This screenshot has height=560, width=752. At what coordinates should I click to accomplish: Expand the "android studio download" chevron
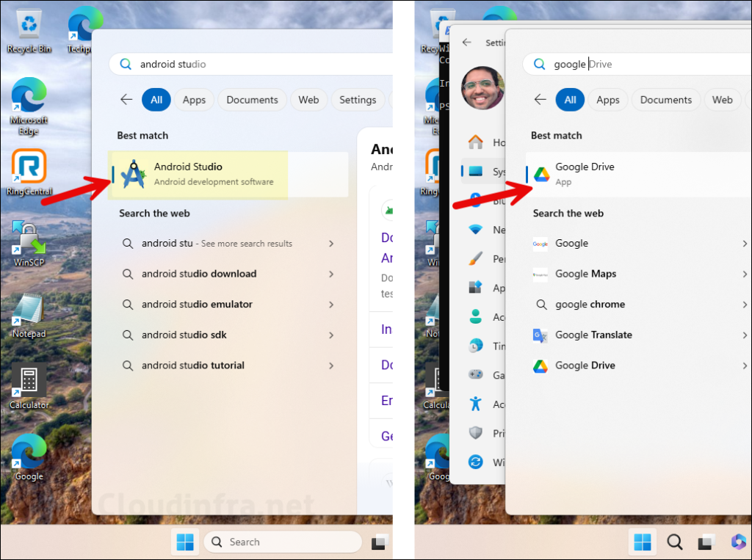331,274
